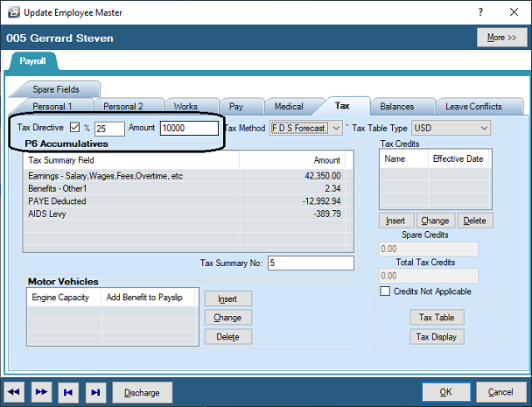
Task: Click Change under Tax Credits
Action: pos(435,221)
